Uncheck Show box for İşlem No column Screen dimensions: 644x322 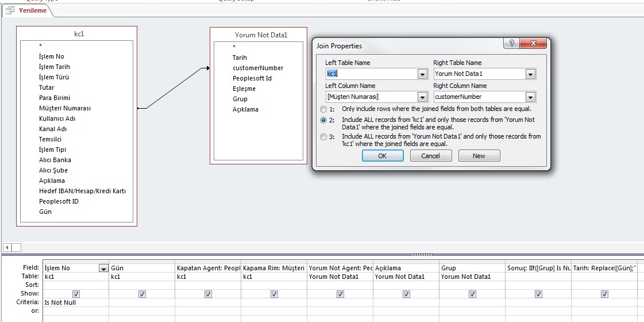(76, 294)
